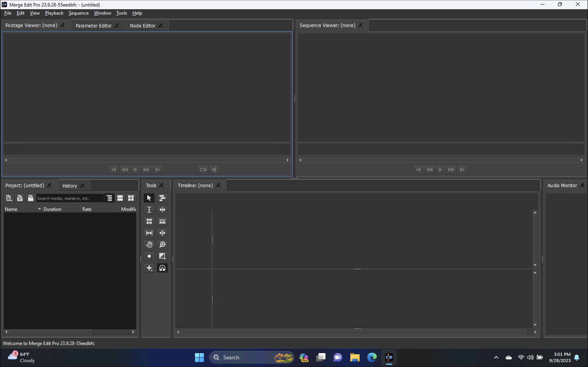Pick the Slip tool icon
The height and width of the screenshot is (367, 588).
point(149,233)
